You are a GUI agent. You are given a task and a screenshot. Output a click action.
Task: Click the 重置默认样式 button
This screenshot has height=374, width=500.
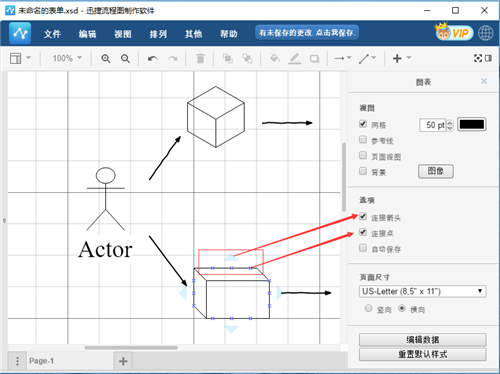point(422,354)
